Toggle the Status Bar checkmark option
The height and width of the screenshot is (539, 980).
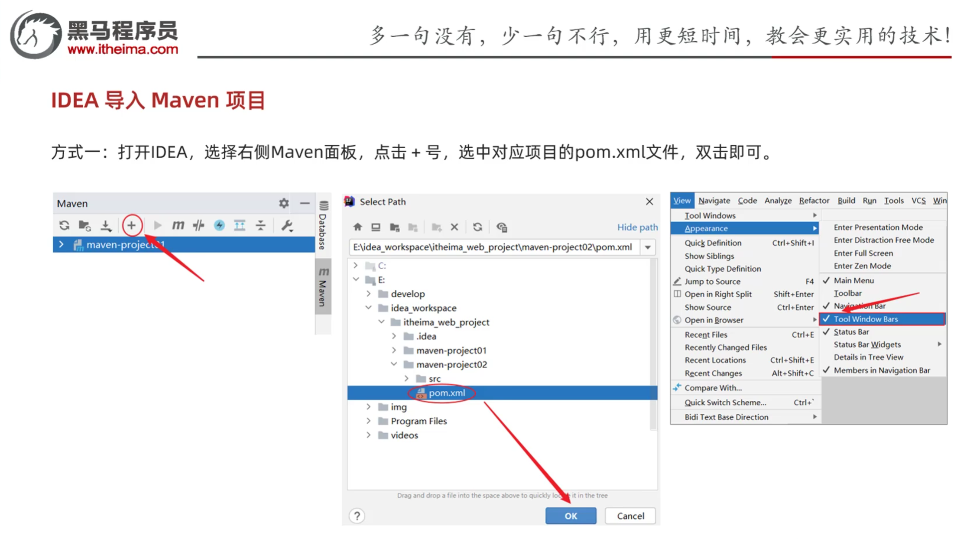[x=851, y=332]
